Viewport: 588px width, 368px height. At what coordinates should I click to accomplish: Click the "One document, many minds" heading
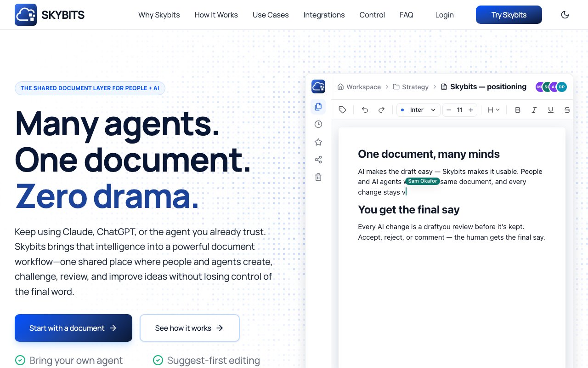coord(429,154)
